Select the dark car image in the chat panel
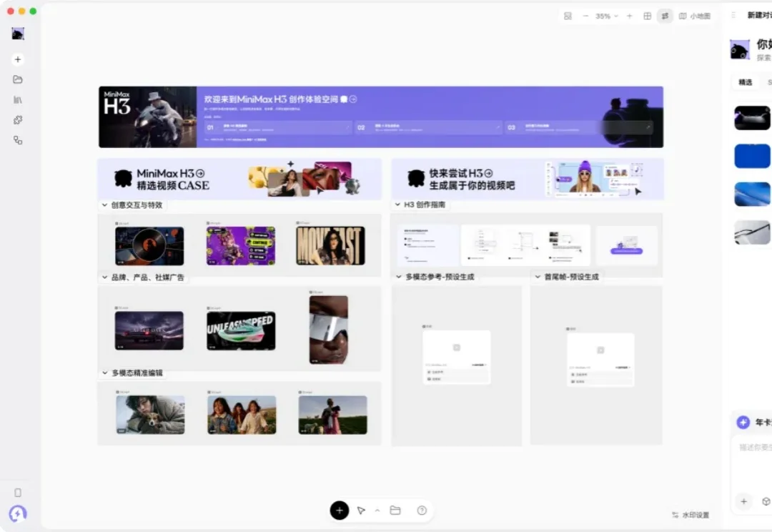The width and height of the screenshot is (772, 532). pos(752,118)
